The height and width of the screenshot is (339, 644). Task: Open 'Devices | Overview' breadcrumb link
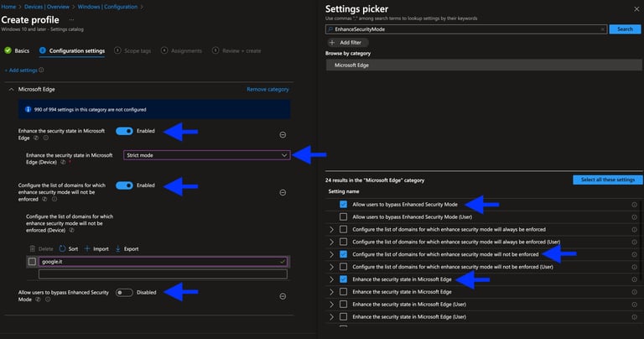(47, 7)
